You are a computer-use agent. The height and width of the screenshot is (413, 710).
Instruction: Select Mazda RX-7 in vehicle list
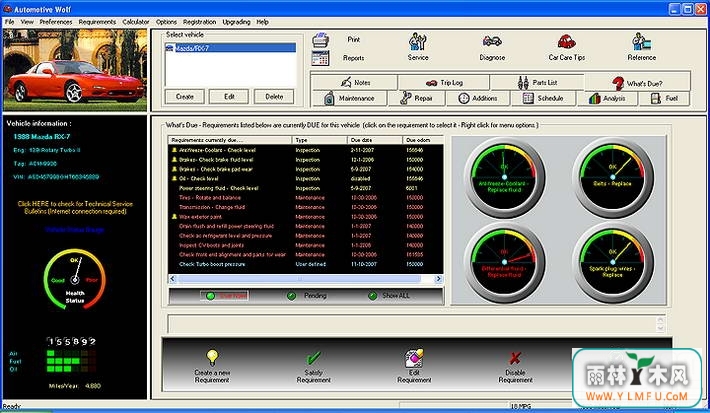coord(230,48)
